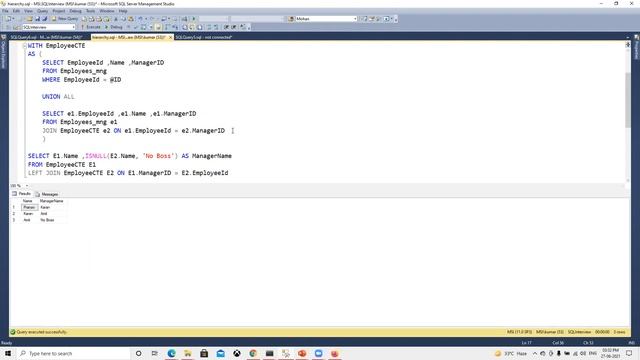Select the Pranav cell in row 1
This screenshot has height=360, width=640.
(x=29, y=207)
